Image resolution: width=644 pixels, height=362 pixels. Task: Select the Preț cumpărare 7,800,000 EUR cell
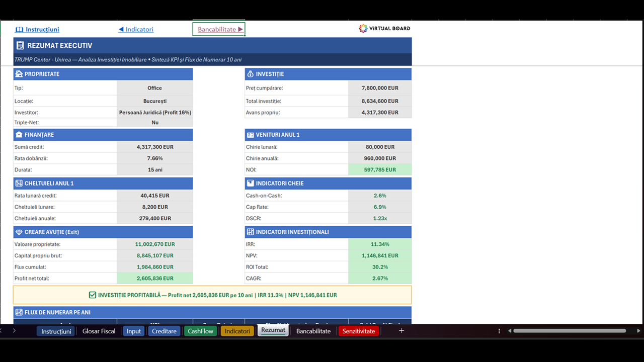tap(380, 88)
